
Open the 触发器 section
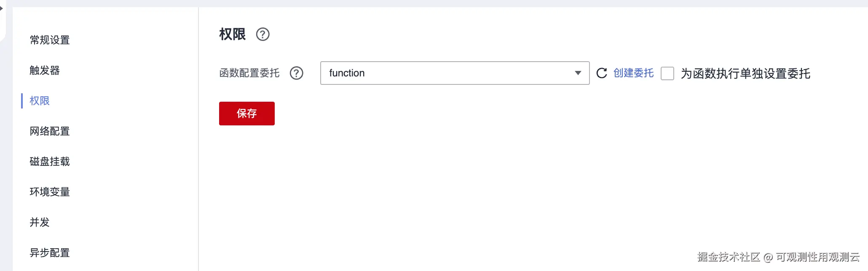click(x=45, y=70)
